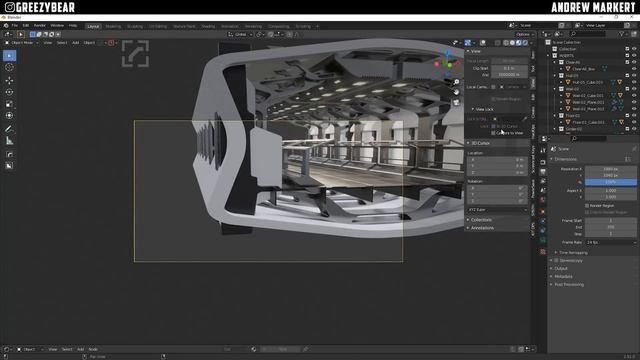640x360 pixels.
Task: Select the Rotate tool
Action: [x=9, y=92]
